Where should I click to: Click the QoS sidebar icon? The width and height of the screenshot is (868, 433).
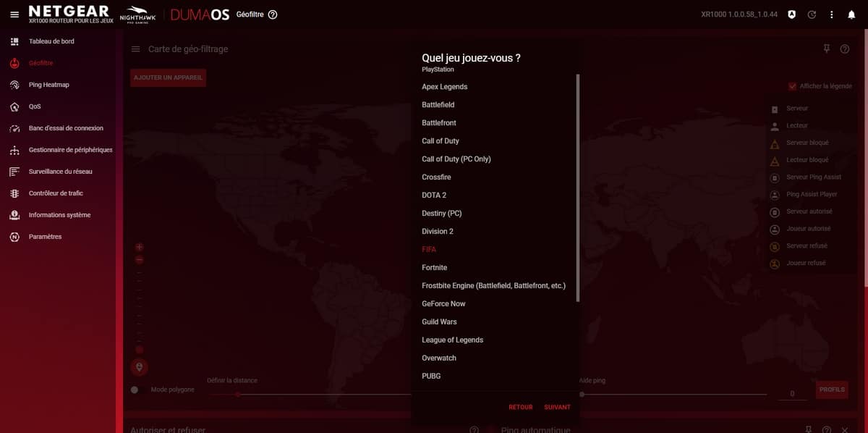[14, 106]
